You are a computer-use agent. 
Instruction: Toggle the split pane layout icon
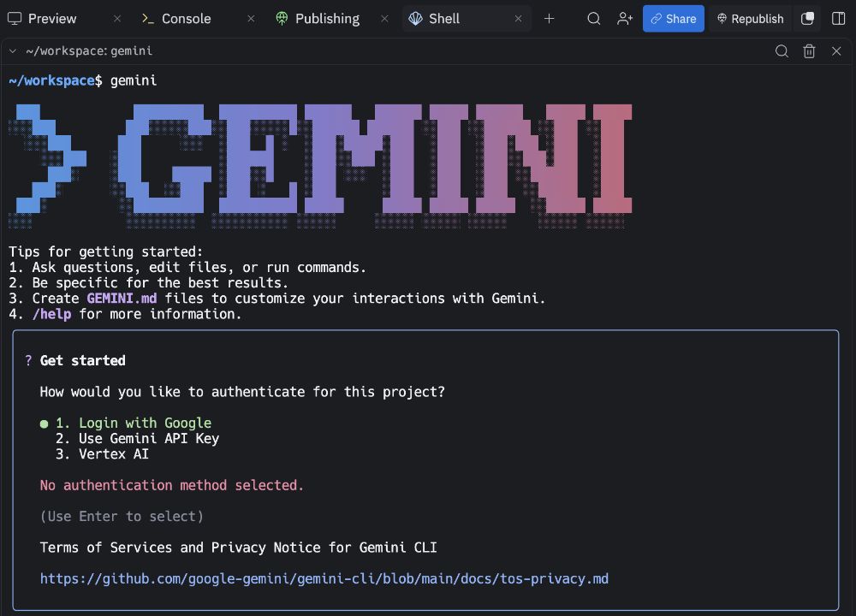[839, 19]
